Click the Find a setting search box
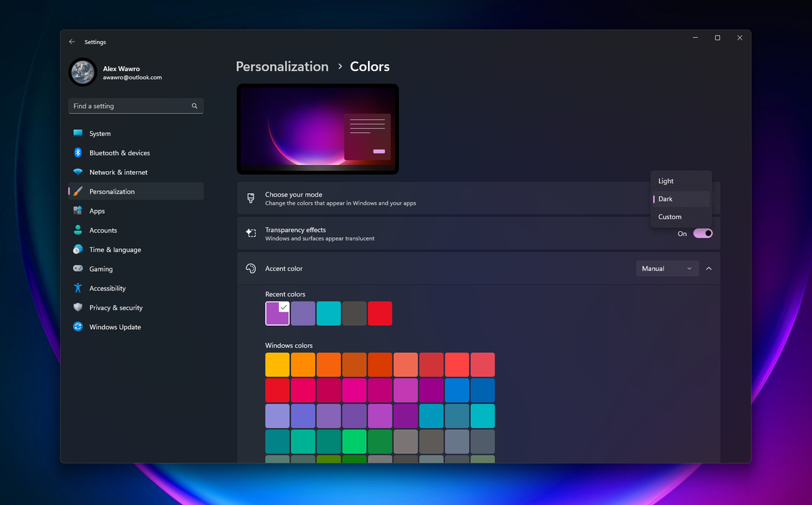812x505 pixels. coord(135,106)
